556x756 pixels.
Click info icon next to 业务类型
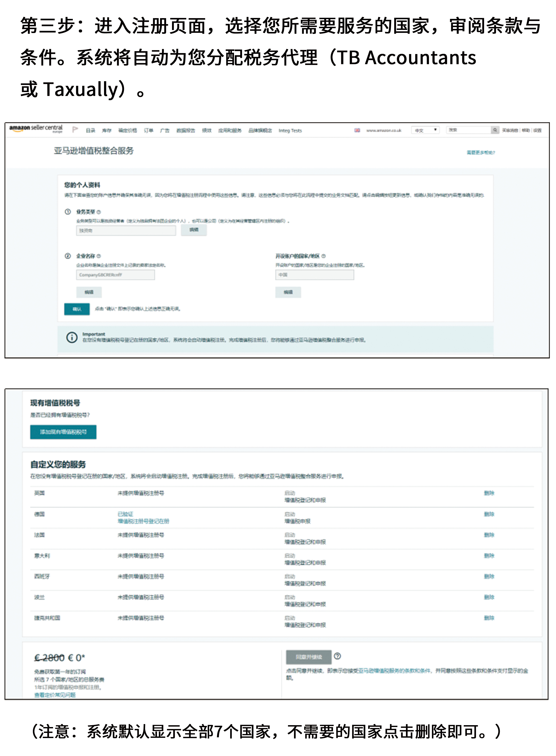(x=99, y=212)
